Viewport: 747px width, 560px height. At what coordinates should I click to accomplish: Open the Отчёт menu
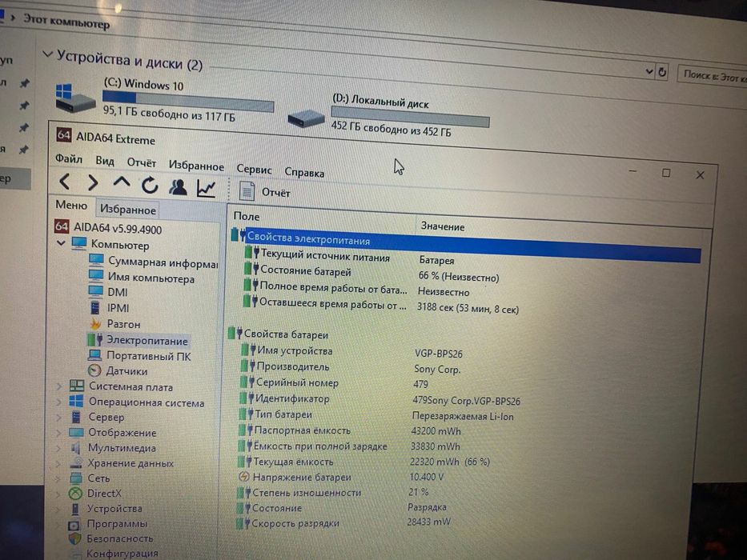pos(141,163)
